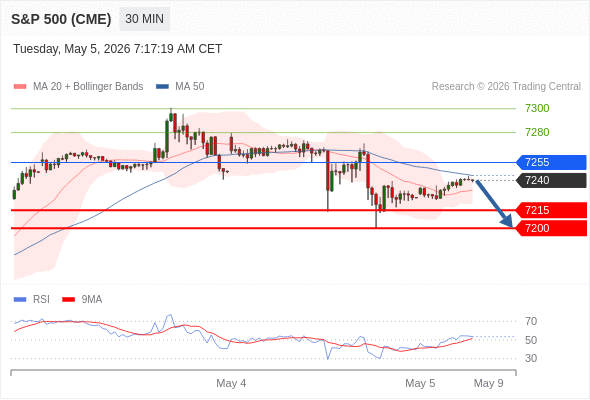Screen dimensions: 590x400
Task: Click the Research © 2026 Trading Central credit
Action: [506, 87]
